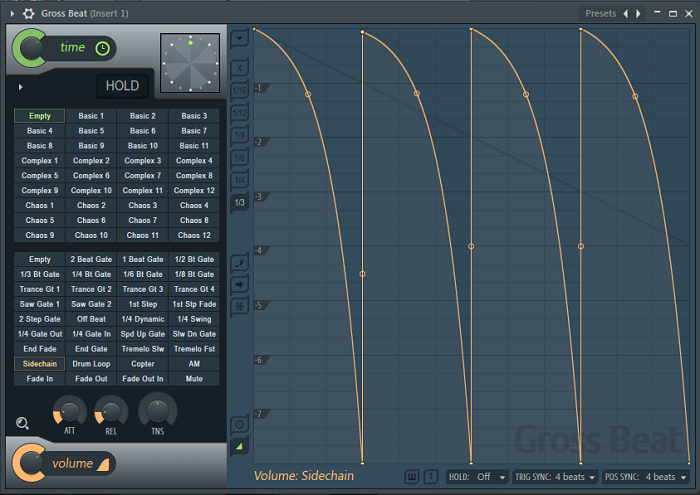Toggle the '1' button beside HOLD
The height and width of the screenshot is (495, 700).
(430, 477)
